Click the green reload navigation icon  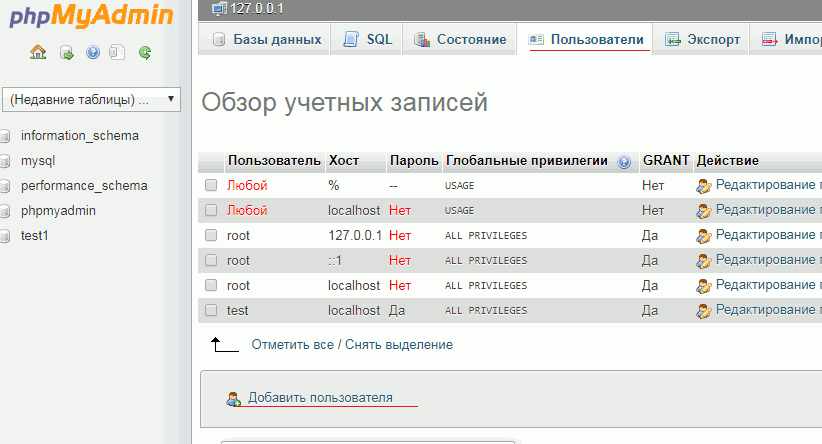tap(145, 52)
